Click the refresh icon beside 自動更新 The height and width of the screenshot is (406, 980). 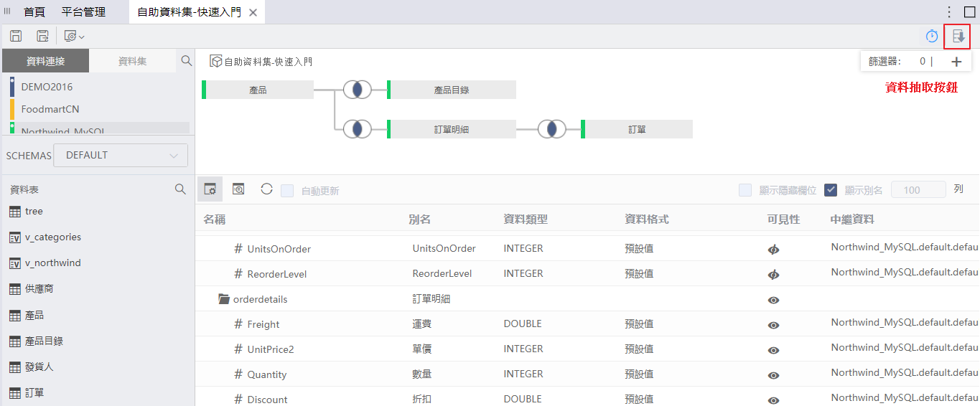coord(266,189)
